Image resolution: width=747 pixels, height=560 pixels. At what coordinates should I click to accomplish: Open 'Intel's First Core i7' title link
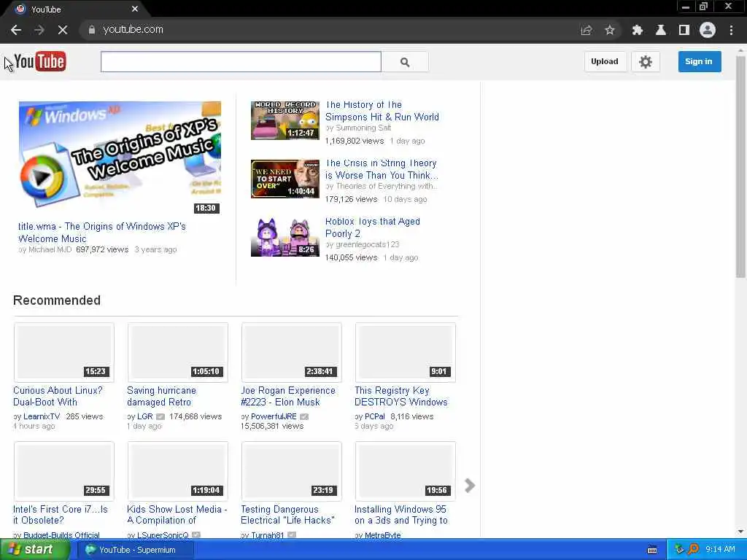61,515
